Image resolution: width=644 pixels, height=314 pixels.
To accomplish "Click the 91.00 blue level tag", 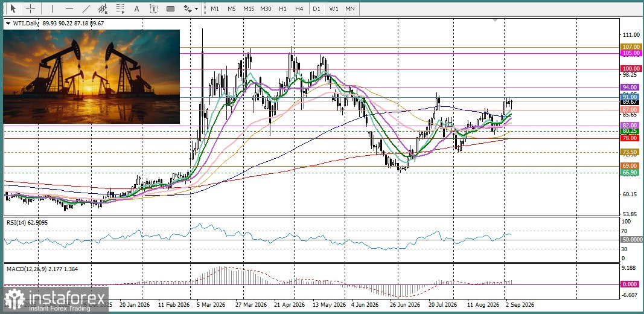I will [631, 97].
